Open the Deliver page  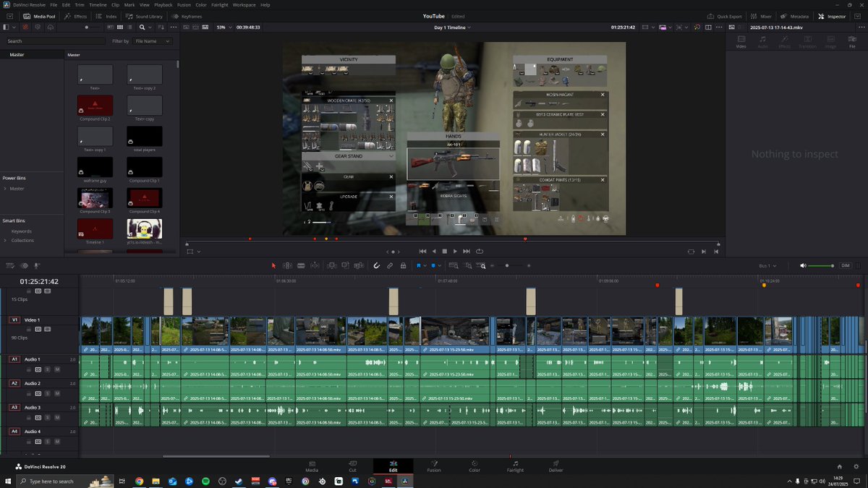coord(556,466)
